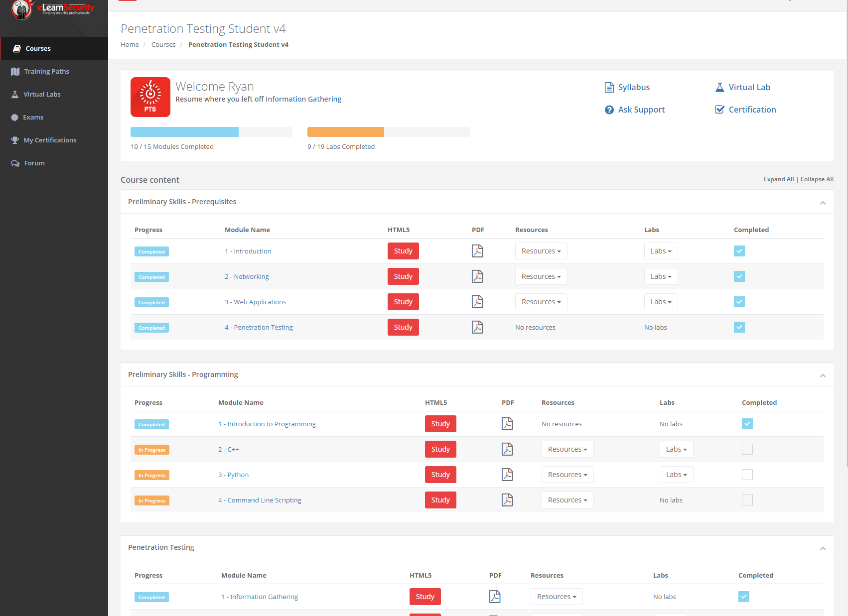The image size is (848, 616).
Task: Open Virtual Labs in sidebar
Action: [54, 94]
